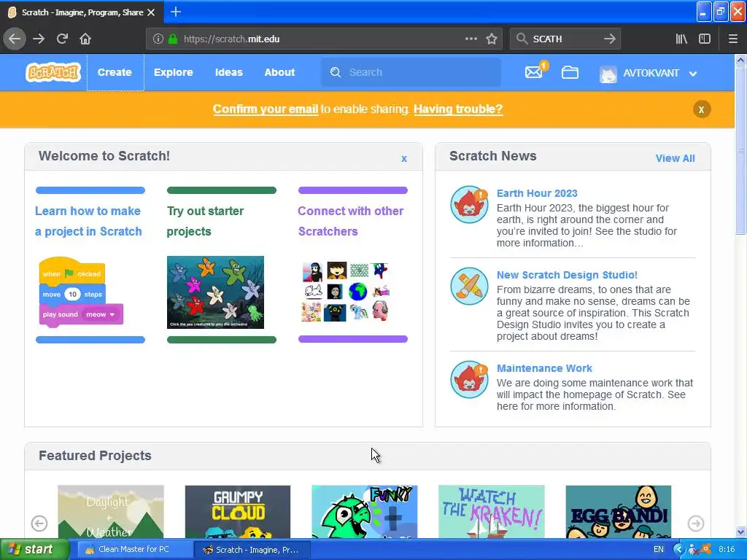
Task: Open the Firefox hamburger menu
Action: point(732,39)
